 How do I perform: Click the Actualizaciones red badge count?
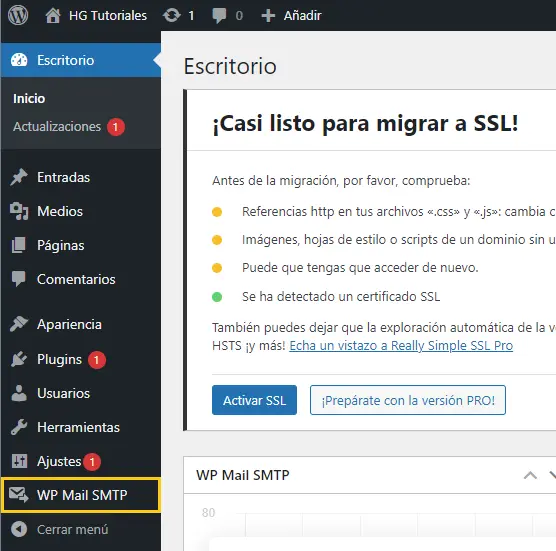coord(116,127)
